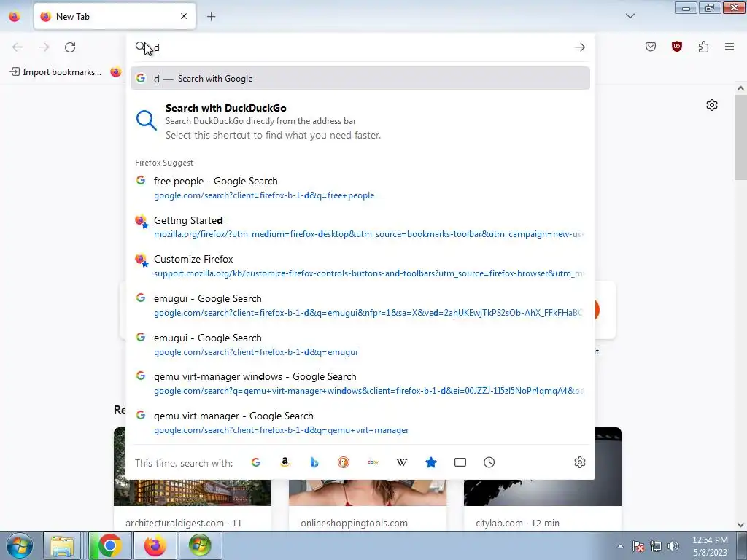Search this time with eBay icon
This screenshot has height=560, width=747.
[373, 462]
